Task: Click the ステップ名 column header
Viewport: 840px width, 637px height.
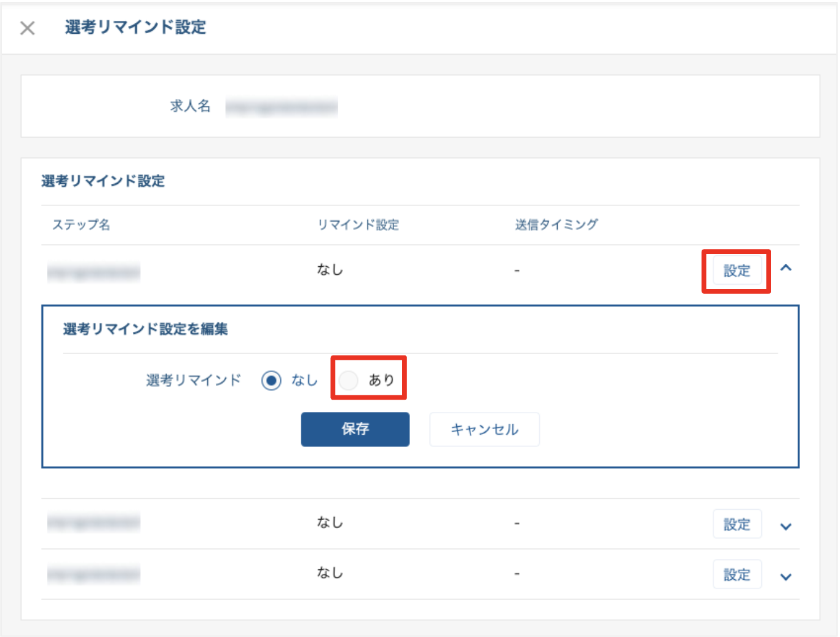Action: [82, 225]
